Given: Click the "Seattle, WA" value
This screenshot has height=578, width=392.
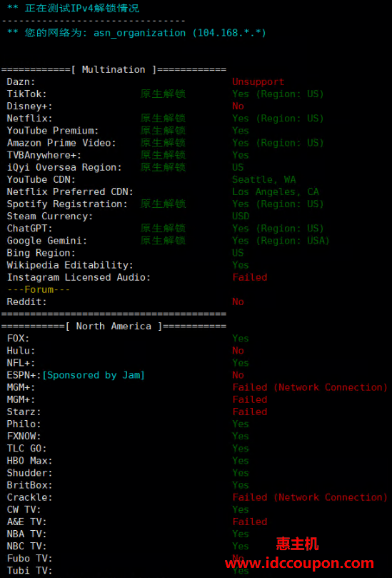Looking at the screenshot, I should [263, 179].
